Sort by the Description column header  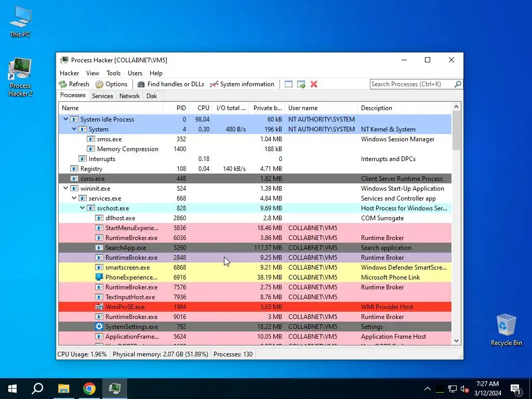pyautogui.click(x=404, y=108)
